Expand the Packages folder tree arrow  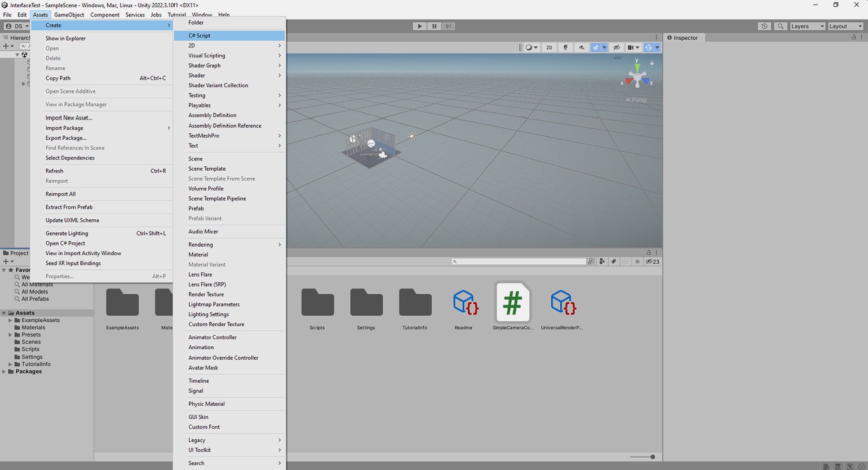tap(5, 371)
